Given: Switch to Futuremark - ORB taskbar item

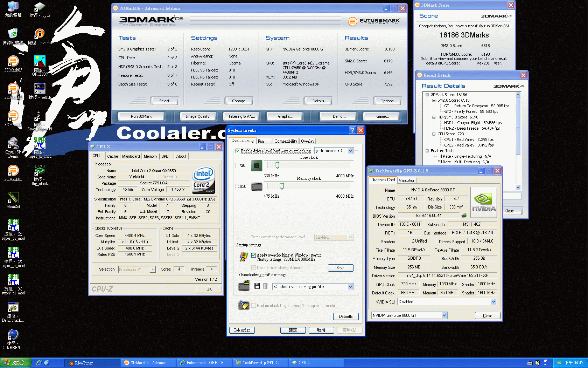Looking at the screenshot, I should click(x=204, y=363).
